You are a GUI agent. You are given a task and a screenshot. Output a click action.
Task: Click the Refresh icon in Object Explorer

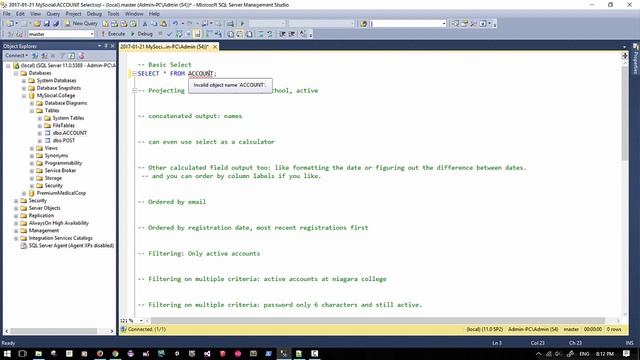click(x=71, y=55)
